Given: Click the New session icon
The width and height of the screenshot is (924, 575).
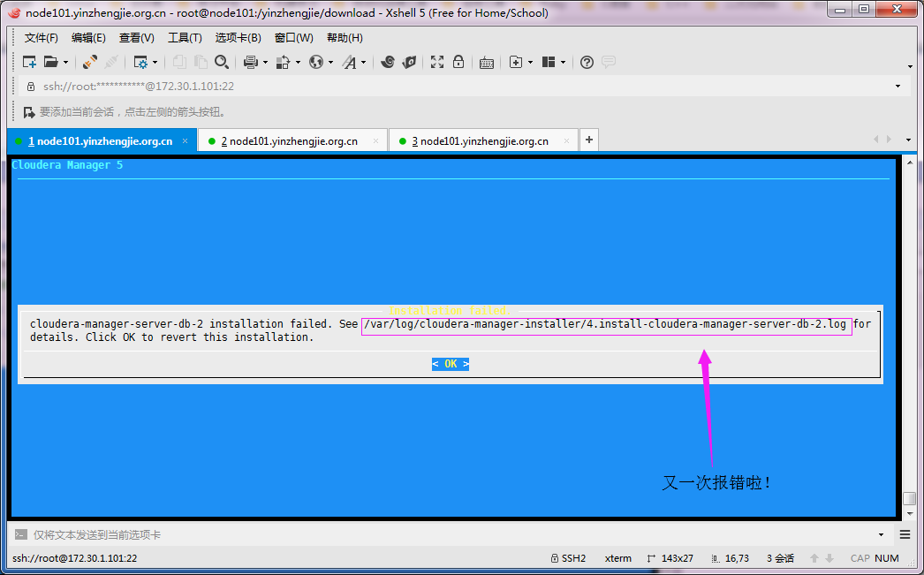Looking at the screenshot, I should coord(29,62).
